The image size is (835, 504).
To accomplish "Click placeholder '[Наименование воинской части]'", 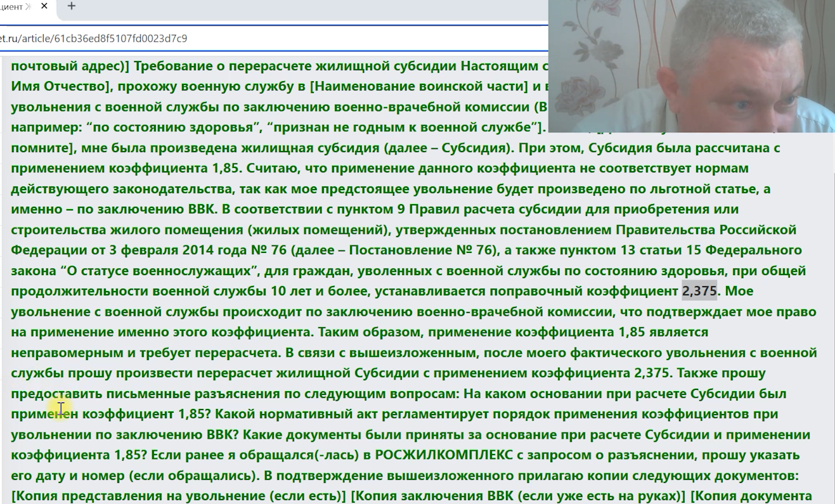I will click(x=419, y=86).
